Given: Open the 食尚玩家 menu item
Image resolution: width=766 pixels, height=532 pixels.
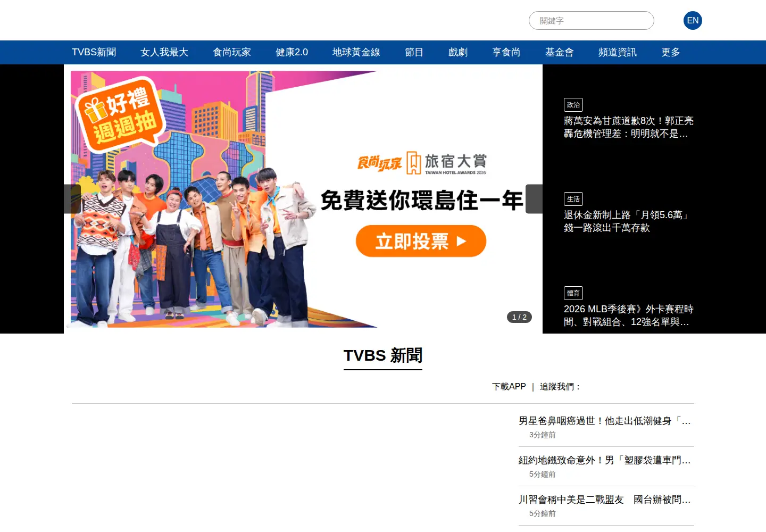Looking at the screenshot, I should (x=232, y=52).
